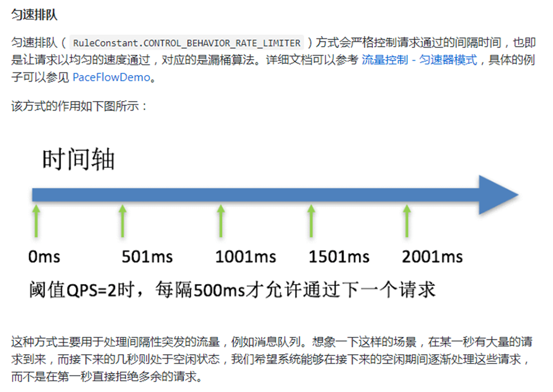Select the green arrow above 1001ms
This screenshot has height=392, width=553.
tap(221, 221)
